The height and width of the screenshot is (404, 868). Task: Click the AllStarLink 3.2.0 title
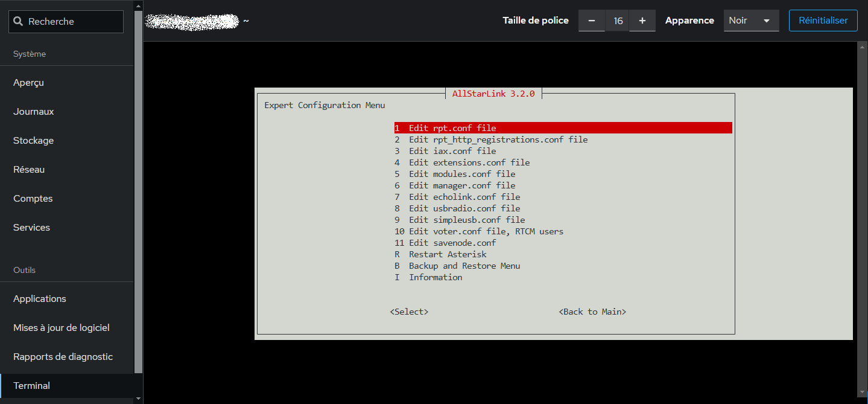[493, 94]
